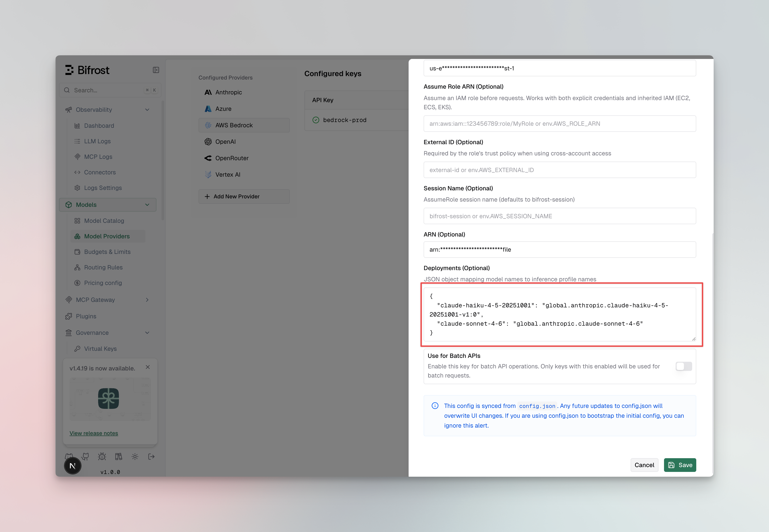Viewport: 769px width, 532px height.
Task: Save the Bedrock key configuration
Action: [680, 465]
